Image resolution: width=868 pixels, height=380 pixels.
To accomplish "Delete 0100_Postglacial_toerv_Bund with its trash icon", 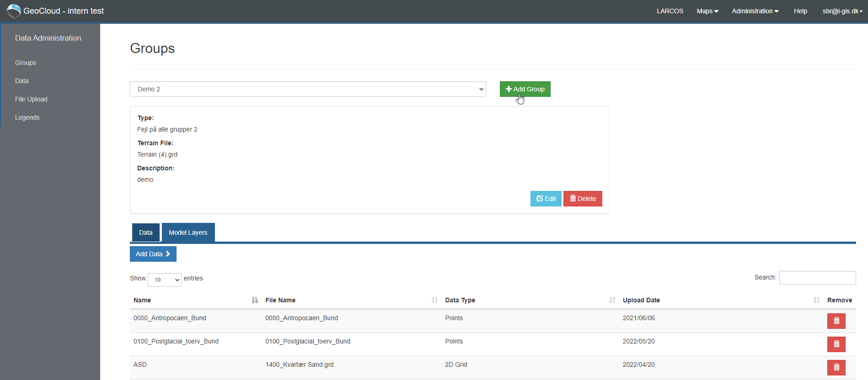I will pos(836,344).
